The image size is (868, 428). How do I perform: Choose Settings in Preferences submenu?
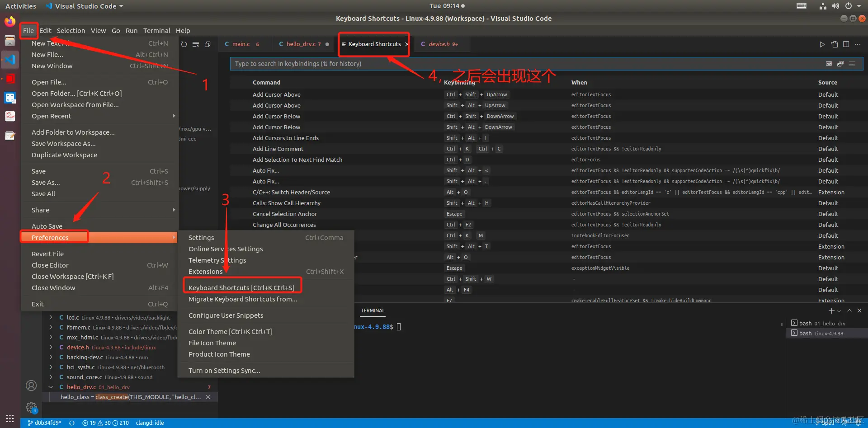pos(266,238)
